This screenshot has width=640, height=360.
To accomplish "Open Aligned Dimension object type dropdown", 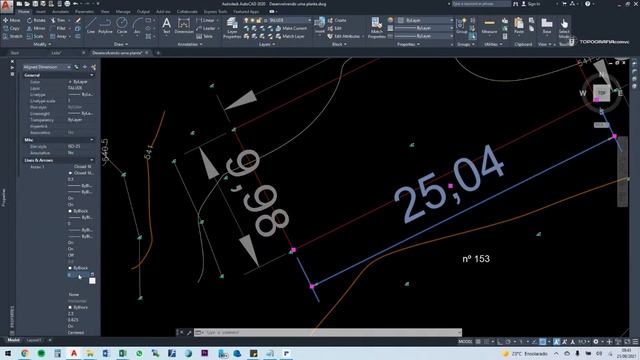I will point(47,67).
